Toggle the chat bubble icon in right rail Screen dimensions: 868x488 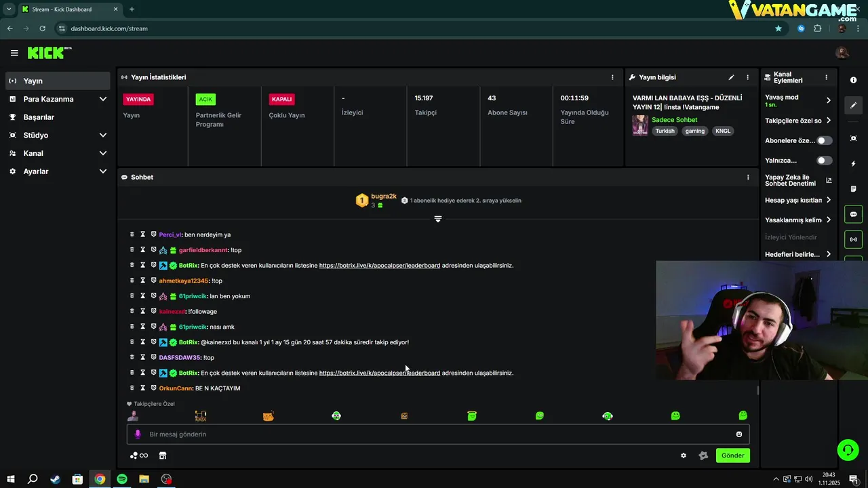[x=853, y=214]
